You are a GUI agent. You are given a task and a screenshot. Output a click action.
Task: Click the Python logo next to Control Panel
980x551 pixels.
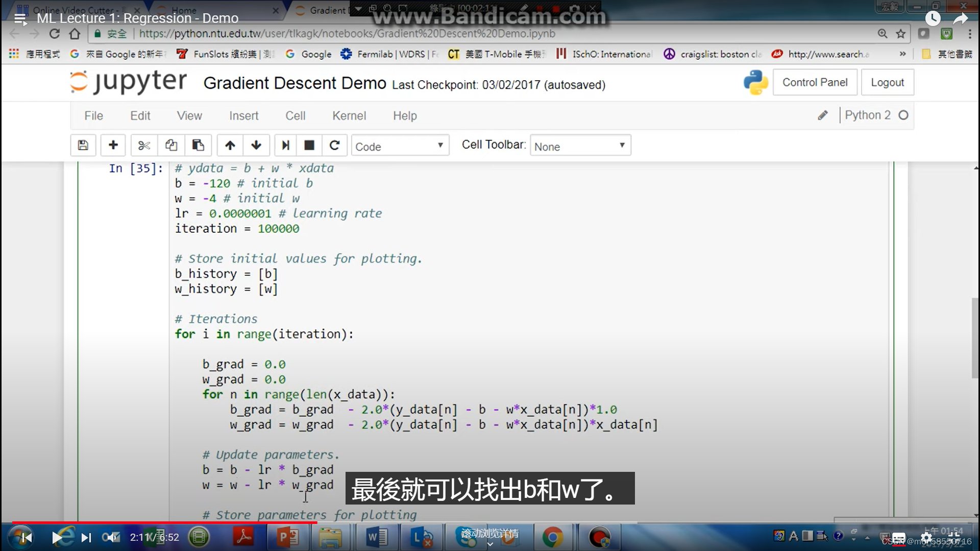[x=756, y=82]
